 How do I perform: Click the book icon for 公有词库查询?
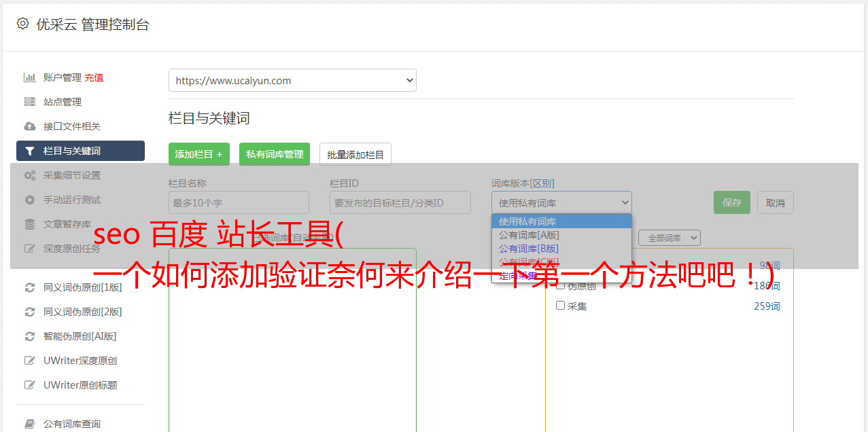coord(30,424)
